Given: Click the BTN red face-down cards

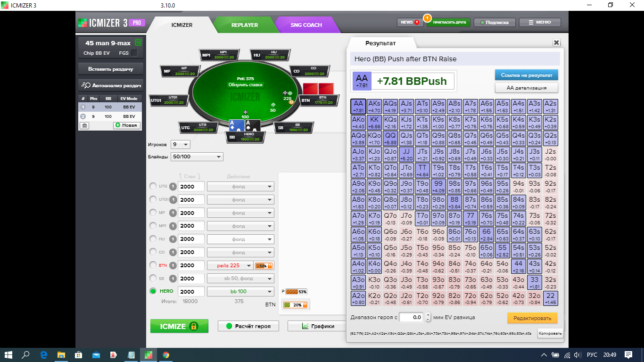Looking at the screenshot, I should tap(318, 88).
